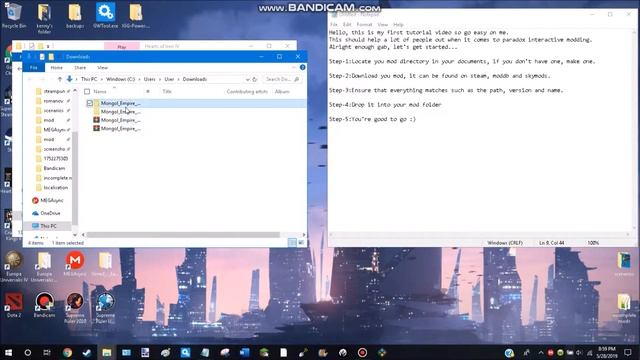The image size is (640, 360).
Task: Click the file list right scroll arrow
Action: [303, 235]
